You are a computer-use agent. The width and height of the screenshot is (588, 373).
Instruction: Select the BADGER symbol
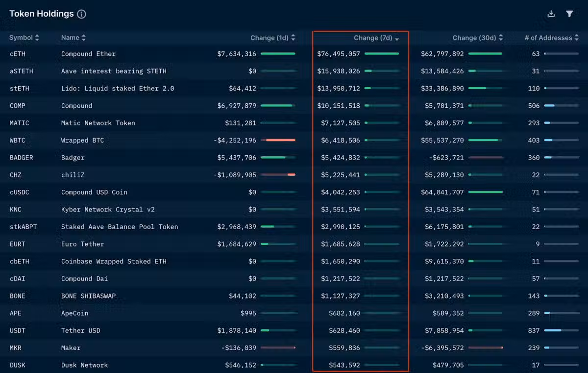click(x=21, y=158)
